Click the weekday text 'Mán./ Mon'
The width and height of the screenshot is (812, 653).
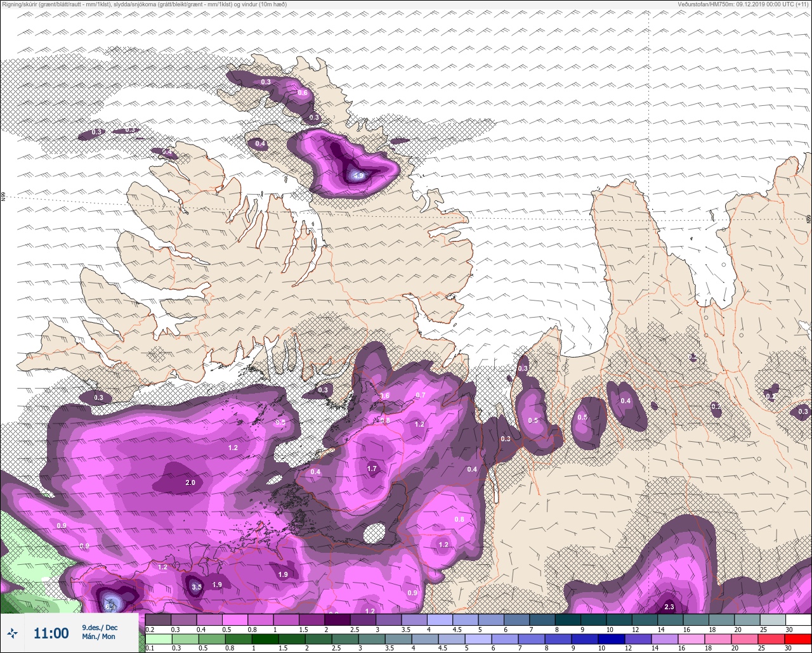click(99, 637)
